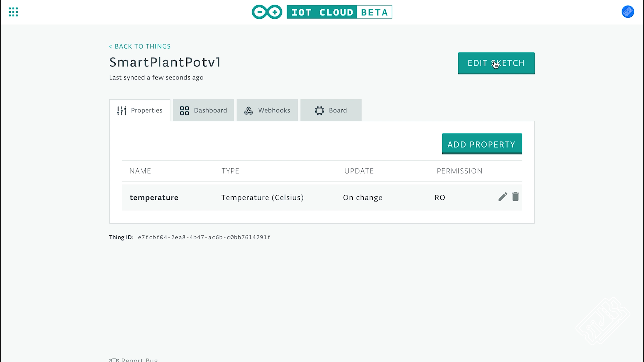Switch to the Dashboard tab
The height and width of the screenshot is (362, 644).
pos(203,110)
